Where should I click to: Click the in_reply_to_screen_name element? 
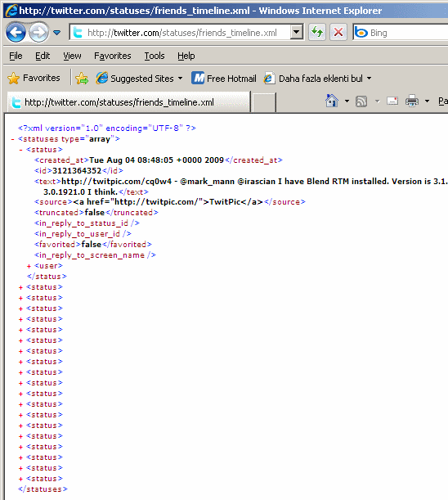[x=95, y=255]
